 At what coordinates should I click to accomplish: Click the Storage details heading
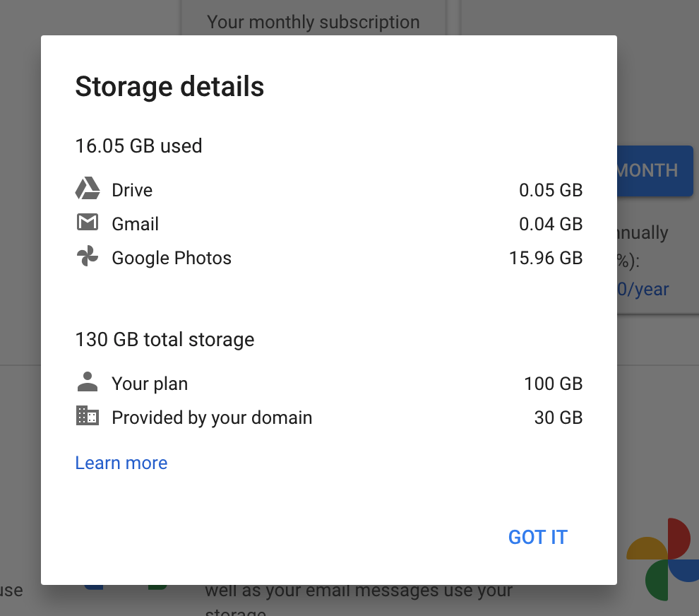tap(169, 87)
